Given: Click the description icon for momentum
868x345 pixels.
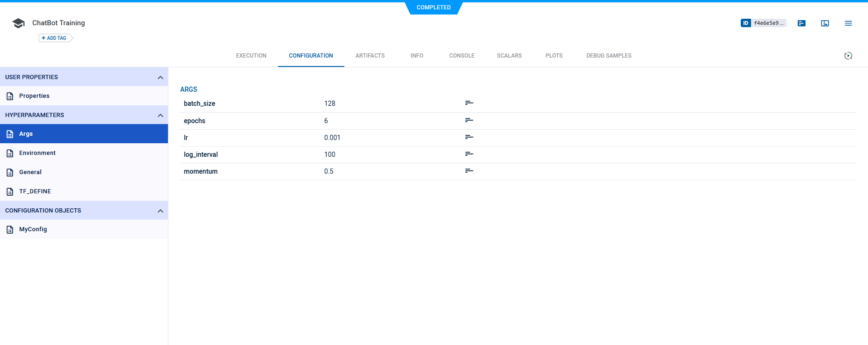Looking at the screenshot, I should [x=469, y=171].
